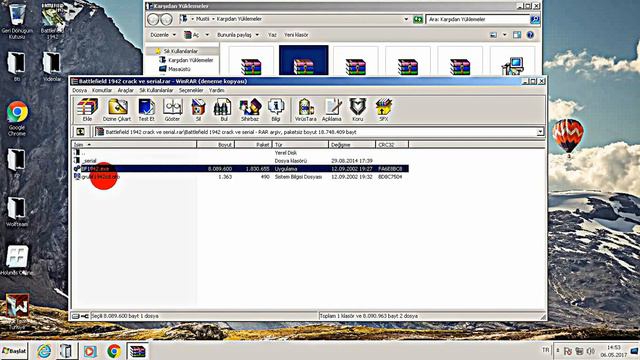The image size is (640, 360).
Task: Run the Test Et archive test icon
Action: click(146, 110)
